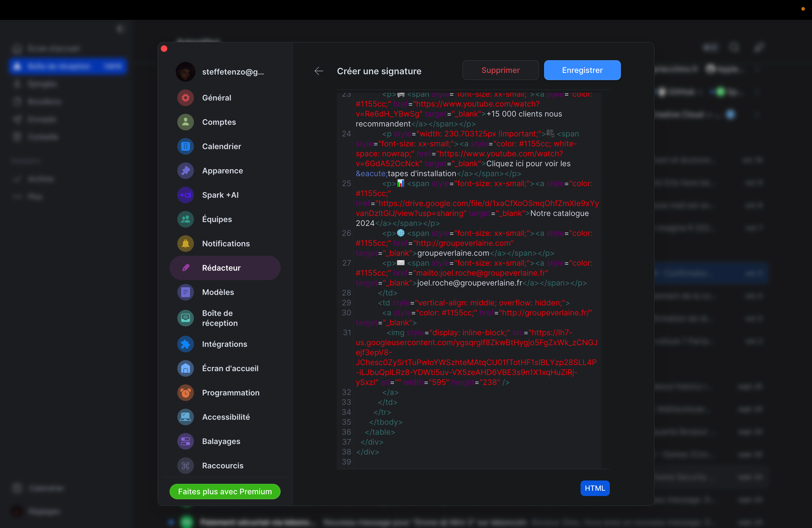Place cursor on empty line 39
Image resolution: width=812 pixels, height=528 pixels.
pos(478,462)
